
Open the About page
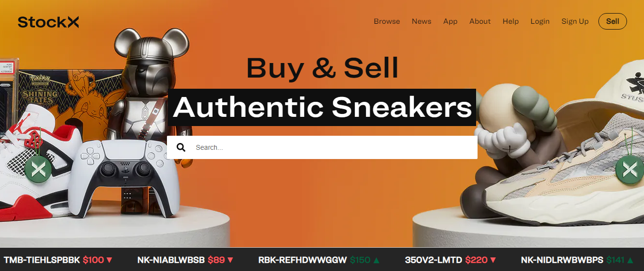[x=480, y=21]
